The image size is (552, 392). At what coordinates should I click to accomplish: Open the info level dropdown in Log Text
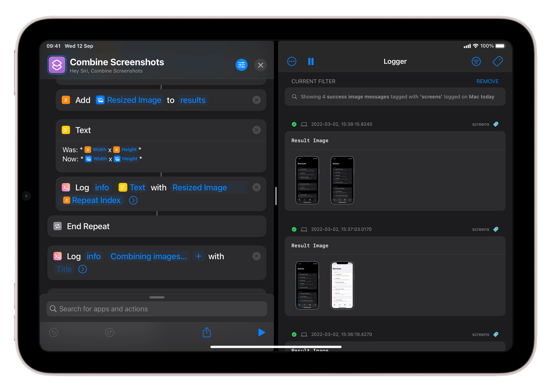102,187
